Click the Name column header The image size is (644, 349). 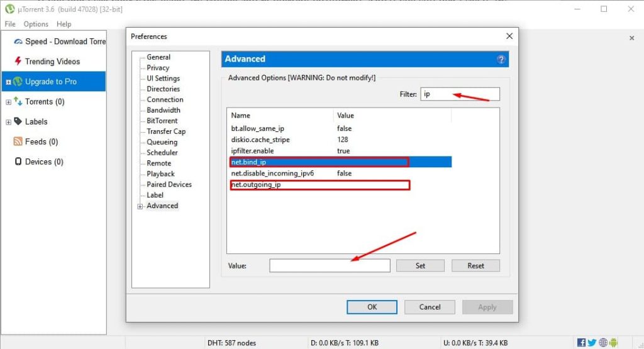click(280, 115)
